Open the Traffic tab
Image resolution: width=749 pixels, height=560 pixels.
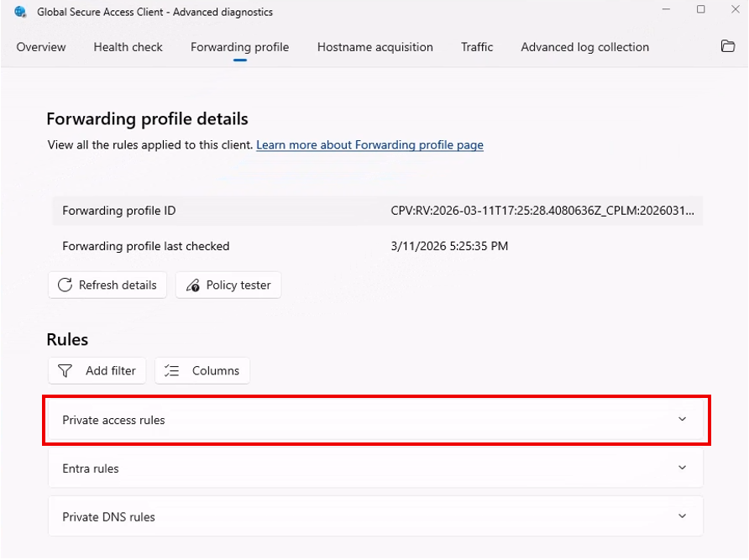(477, 47)
